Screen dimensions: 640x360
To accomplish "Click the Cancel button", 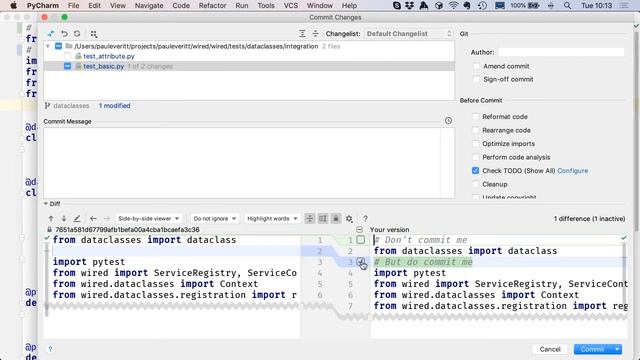I will coord(550,349).
